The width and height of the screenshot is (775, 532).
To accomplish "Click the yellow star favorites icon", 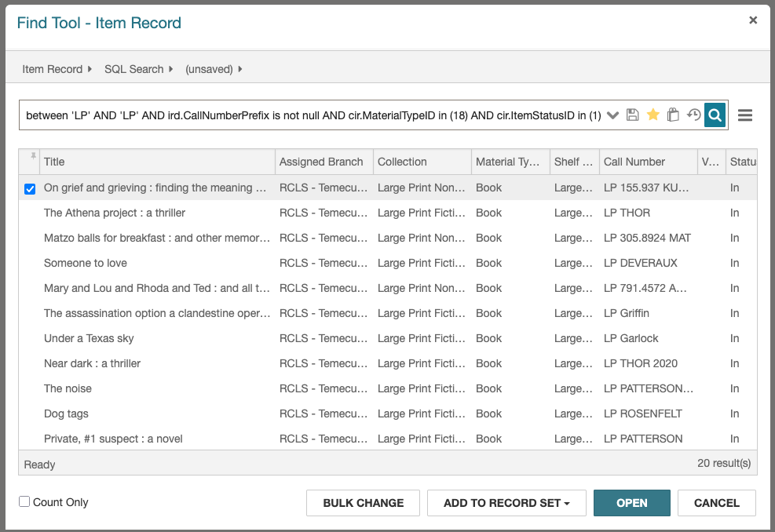I will (x=653, y=115).
